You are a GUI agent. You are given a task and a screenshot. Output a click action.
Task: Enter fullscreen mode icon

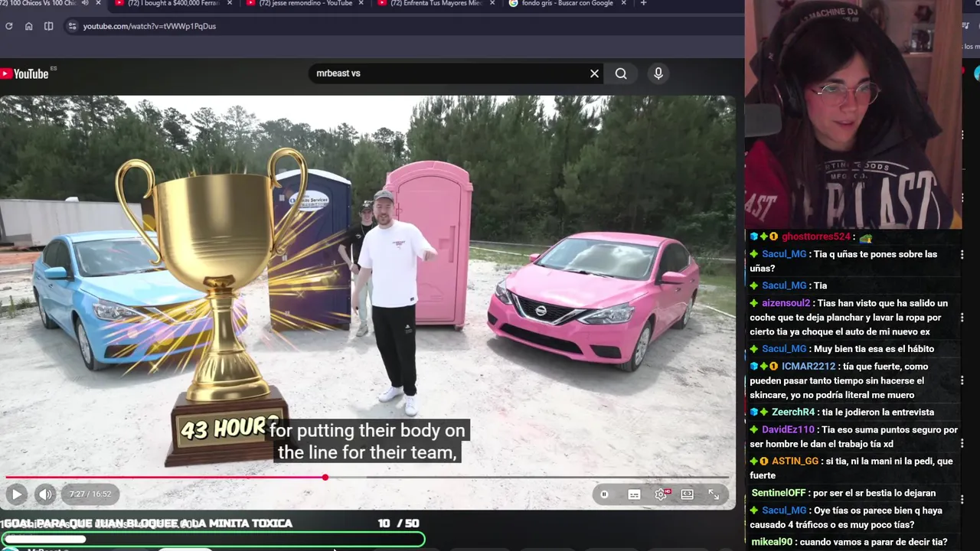click(714, 494)
